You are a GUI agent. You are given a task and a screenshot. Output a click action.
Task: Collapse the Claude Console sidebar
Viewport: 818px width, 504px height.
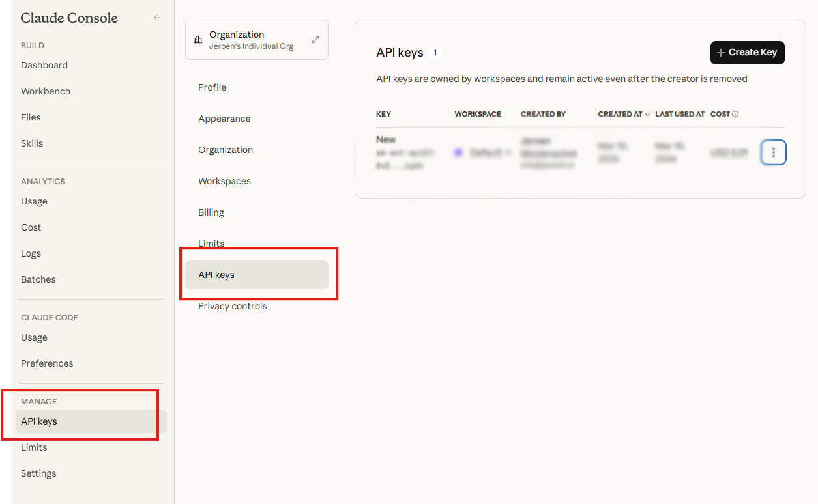(156, 18)
